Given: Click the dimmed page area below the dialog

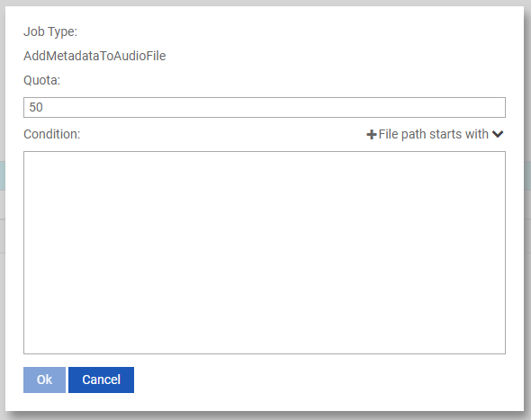Looking at the screenshot, I should tap(265, 416).
